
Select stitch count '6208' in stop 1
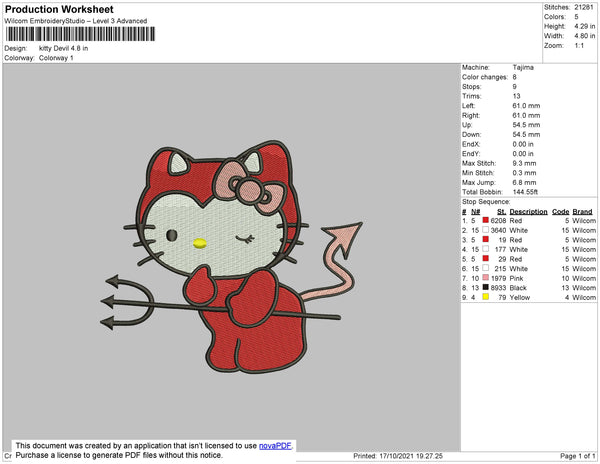[x=498, y=221]
